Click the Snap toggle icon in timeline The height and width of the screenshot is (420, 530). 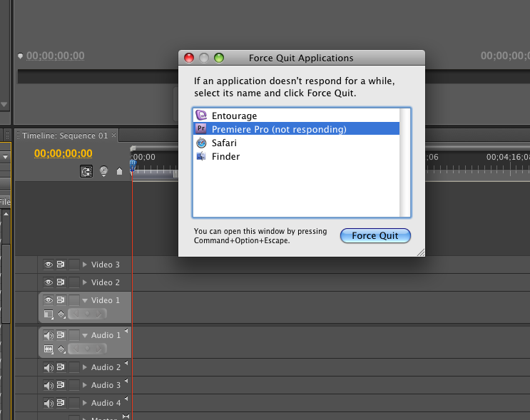86,171
